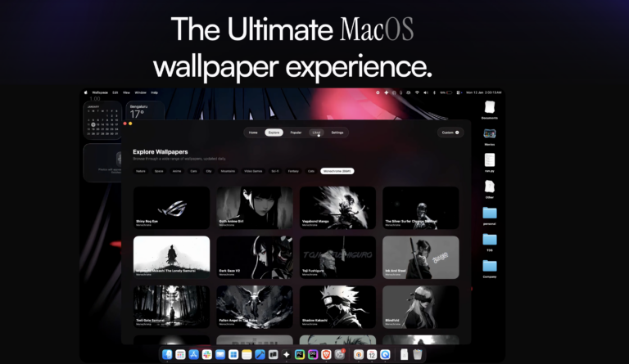Viewport: 629px width, 364px height.
Task: Open the Apple menu
Action: pyautogui.click(x=85, y=92)
